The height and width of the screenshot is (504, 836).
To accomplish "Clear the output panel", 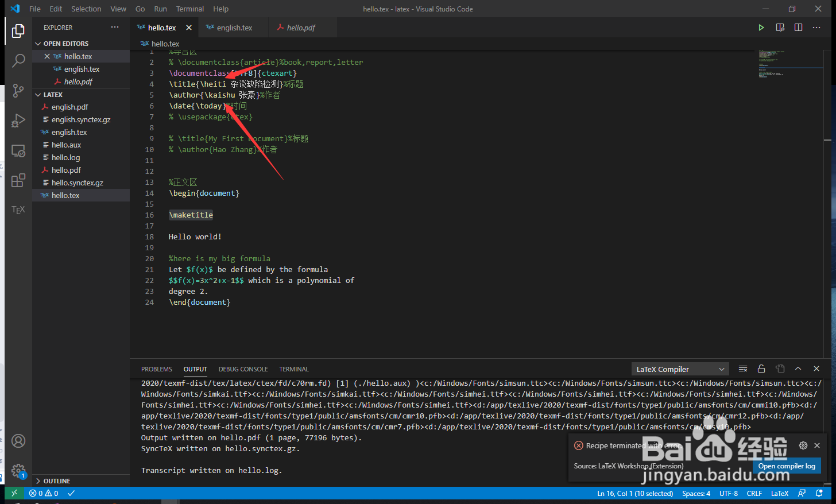I will 743,369.
